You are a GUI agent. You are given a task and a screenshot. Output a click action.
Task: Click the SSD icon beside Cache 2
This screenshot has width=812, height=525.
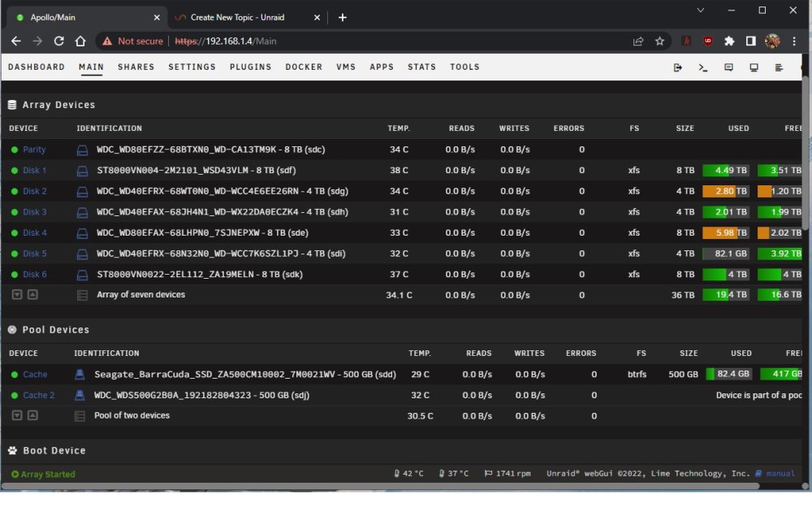[80, 396]
